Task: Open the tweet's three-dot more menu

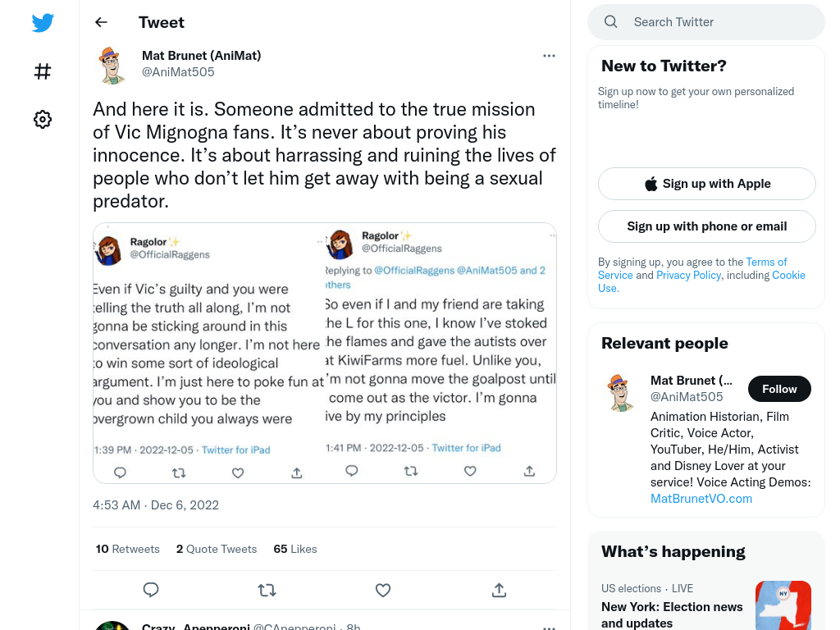Action: 549,56
